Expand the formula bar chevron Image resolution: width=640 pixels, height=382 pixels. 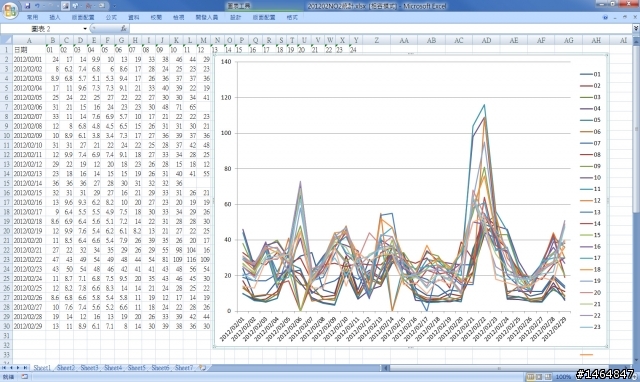636,29
